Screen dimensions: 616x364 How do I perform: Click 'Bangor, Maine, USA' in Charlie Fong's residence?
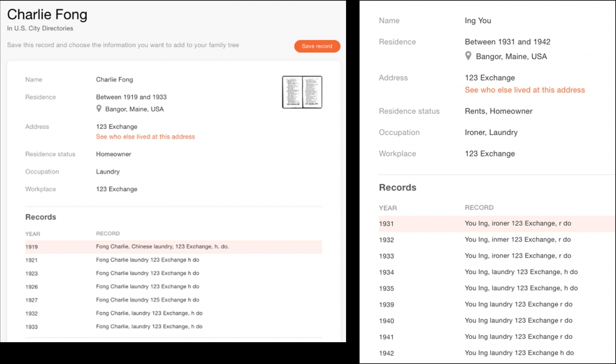pos(134,109)
